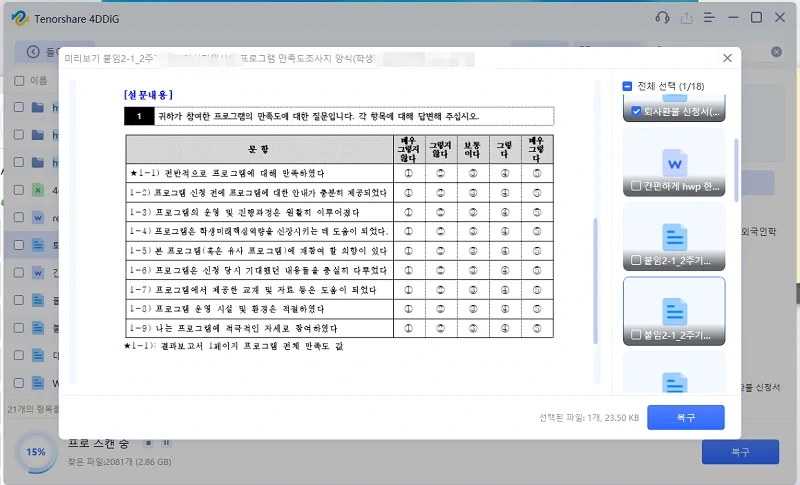Click the highlighted row's document icon

coord(38,245)
